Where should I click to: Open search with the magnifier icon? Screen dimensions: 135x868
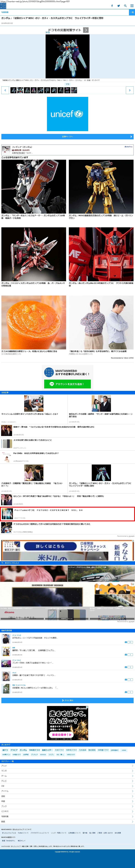[125, 6]
